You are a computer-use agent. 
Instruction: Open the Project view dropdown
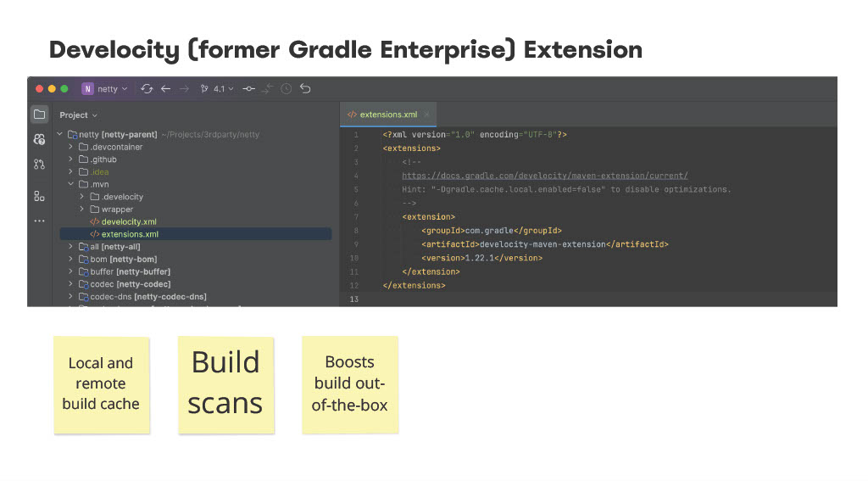79,115
